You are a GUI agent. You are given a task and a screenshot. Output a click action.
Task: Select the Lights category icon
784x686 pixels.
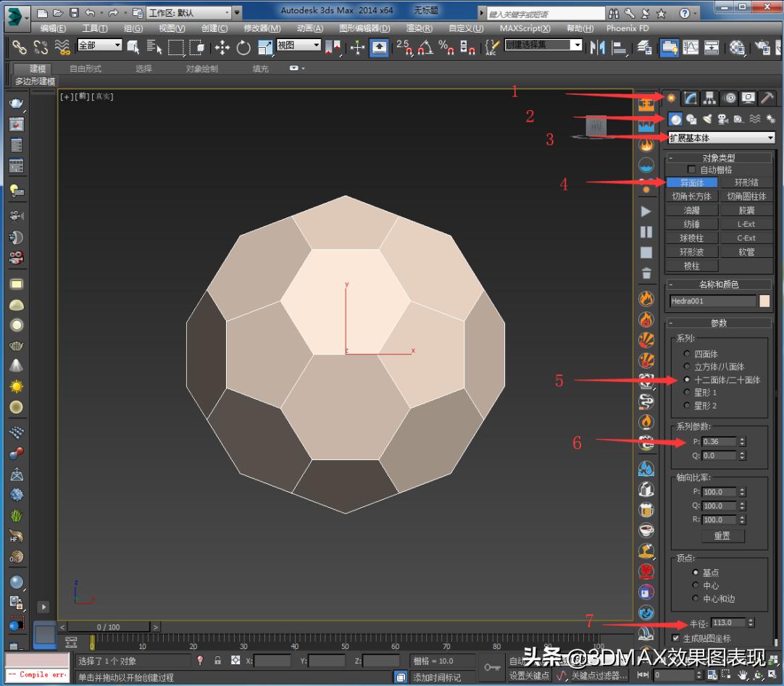[x=706, y=119]
